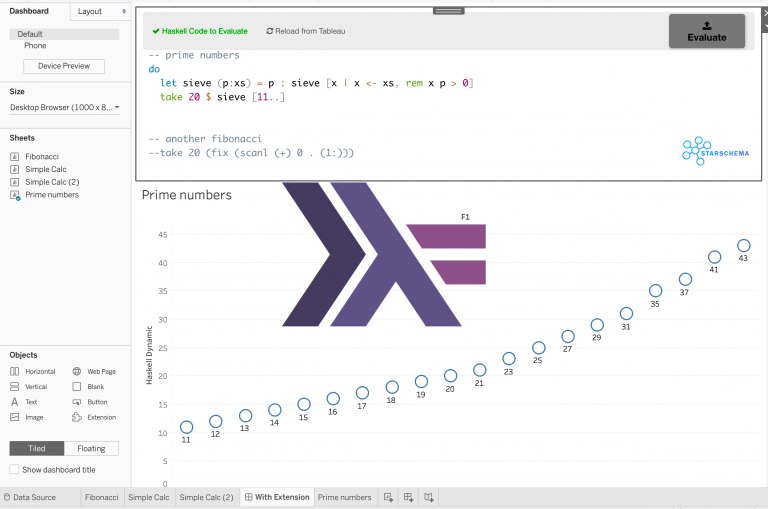Open the Device Preview button

coord(64,66)
